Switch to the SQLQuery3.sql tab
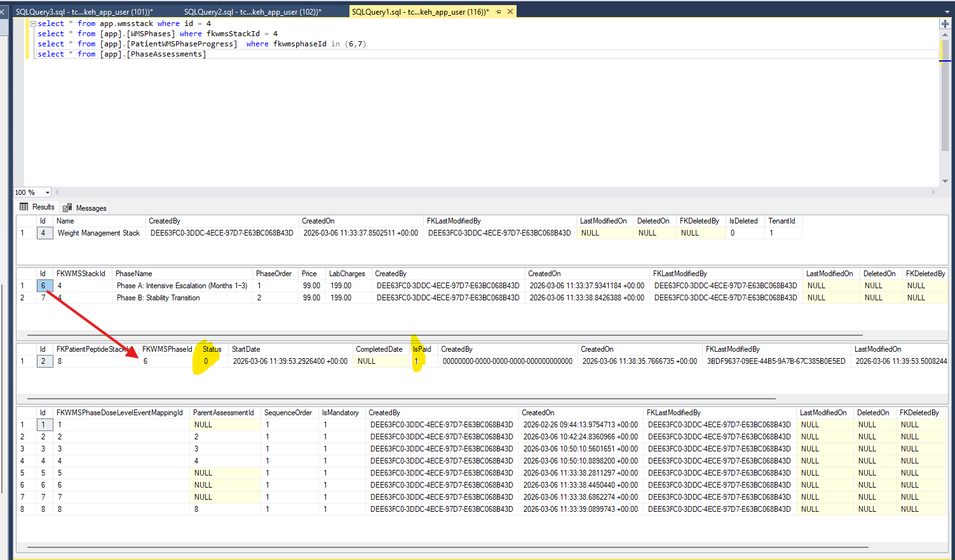955x560 pixels. 84,12
